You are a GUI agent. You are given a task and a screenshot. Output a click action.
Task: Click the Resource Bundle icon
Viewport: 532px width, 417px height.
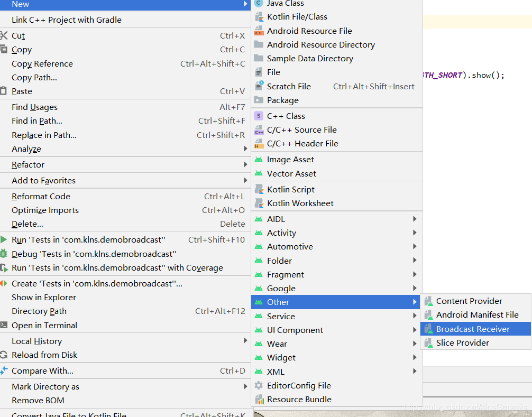click(259, 400)
